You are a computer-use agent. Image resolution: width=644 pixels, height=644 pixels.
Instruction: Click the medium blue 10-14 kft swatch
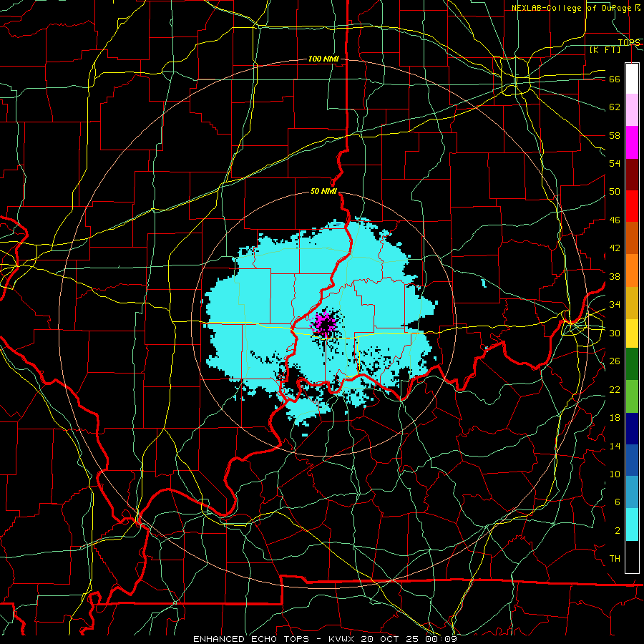[632, 460]
